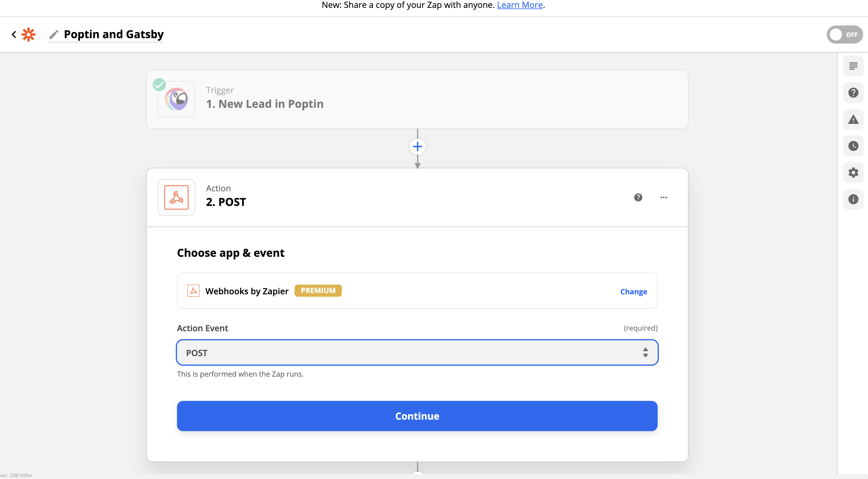868x479 pixels.
Task: Click the small Webhooks by Zapier icon
Action: [x=193, y=291]
